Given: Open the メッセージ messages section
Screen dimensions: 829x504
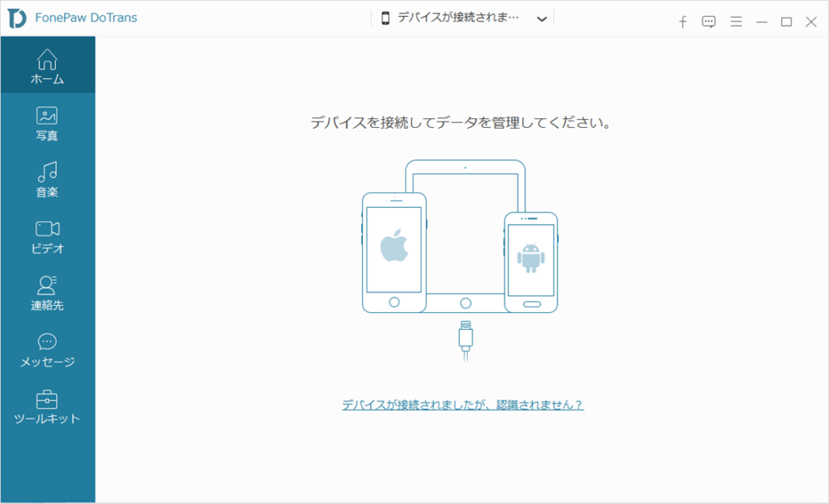Looking at the screenshot, I should pos(48,349).
